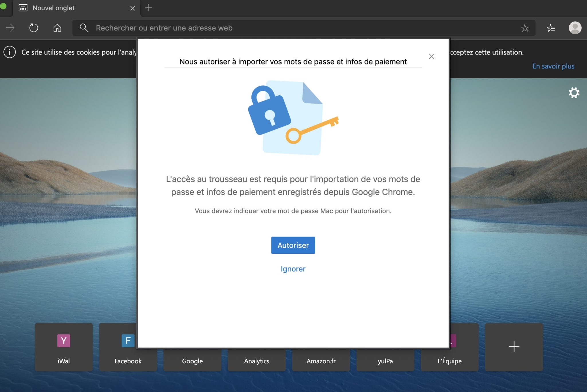Click the browser profile avatar icon

coord(575,27)
